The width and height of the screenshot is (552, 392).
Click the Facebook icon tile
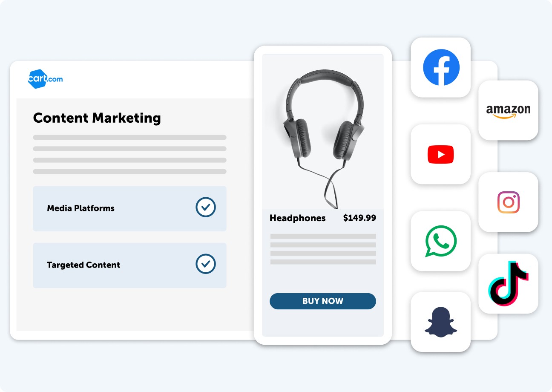[440, 67]
